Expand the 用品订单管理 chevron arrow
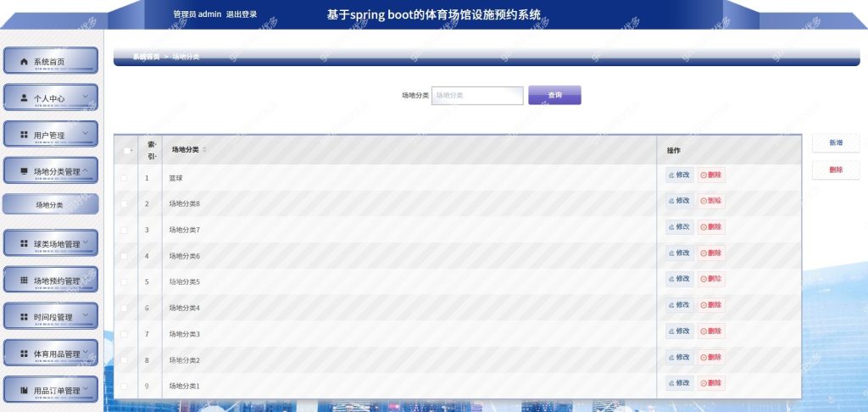 point(86,389)
